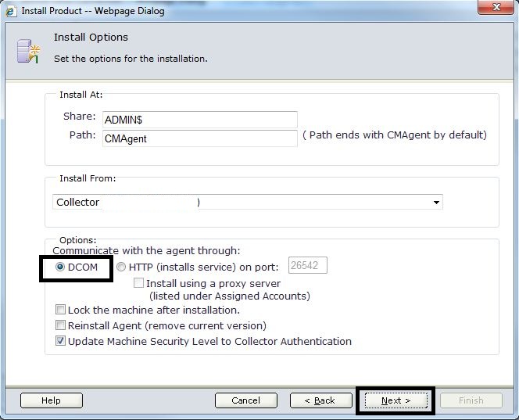Tick the Reinstall Agent checkbox

(x=61, y=325)
